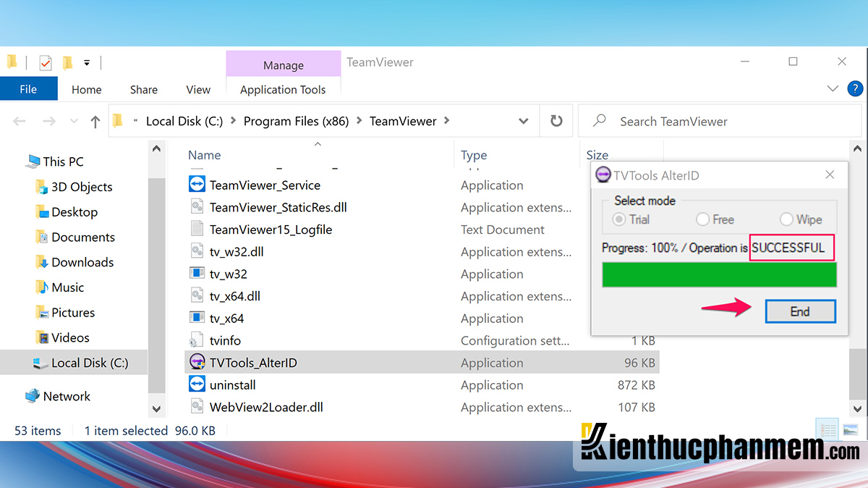Click the tv_x64 application icon

pyautogui.click(x=197, y=318)
